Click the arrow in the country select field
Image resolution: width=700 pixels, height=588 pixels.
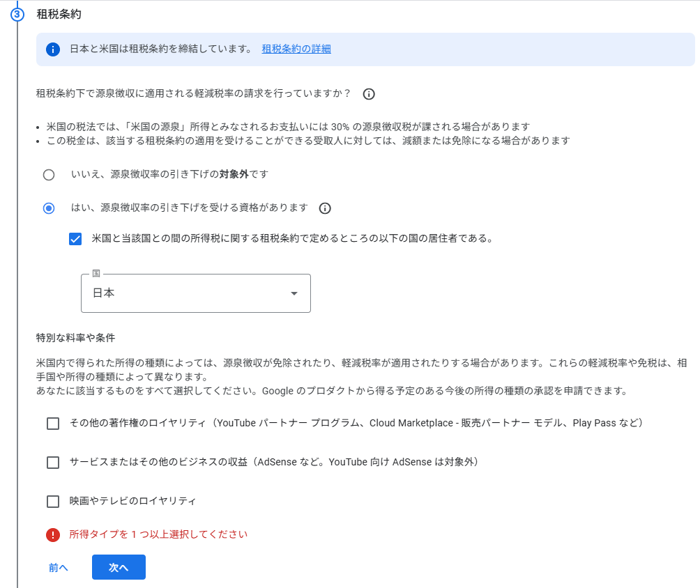click(294, 293)
